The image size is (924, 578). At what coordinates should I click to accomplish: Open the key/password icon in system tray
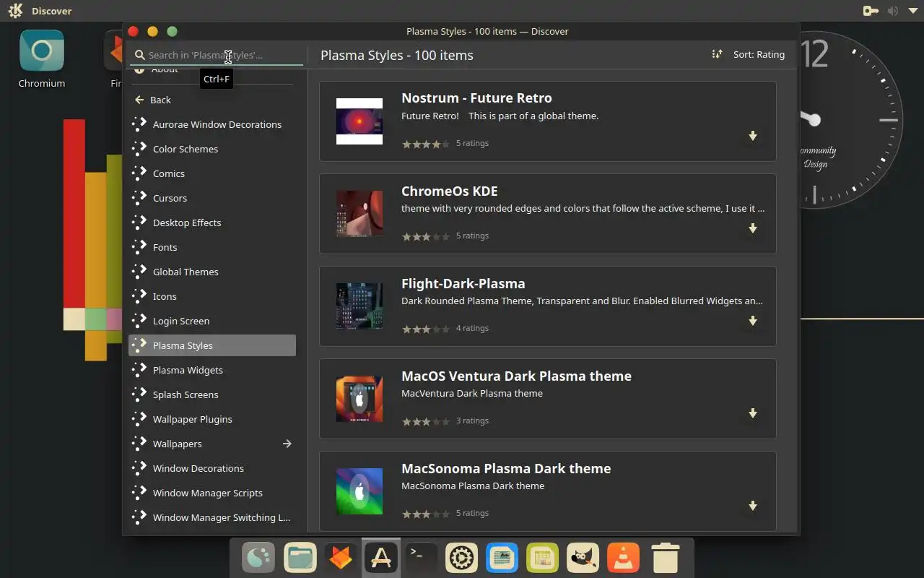pyautogui.click(x=871, y=11)
